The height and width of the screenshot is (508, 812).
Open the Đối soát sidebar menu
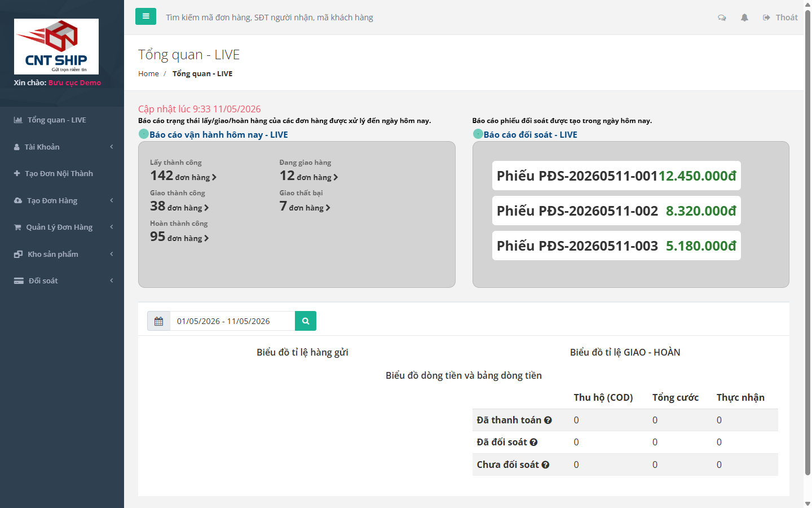[x=62, y=281]
